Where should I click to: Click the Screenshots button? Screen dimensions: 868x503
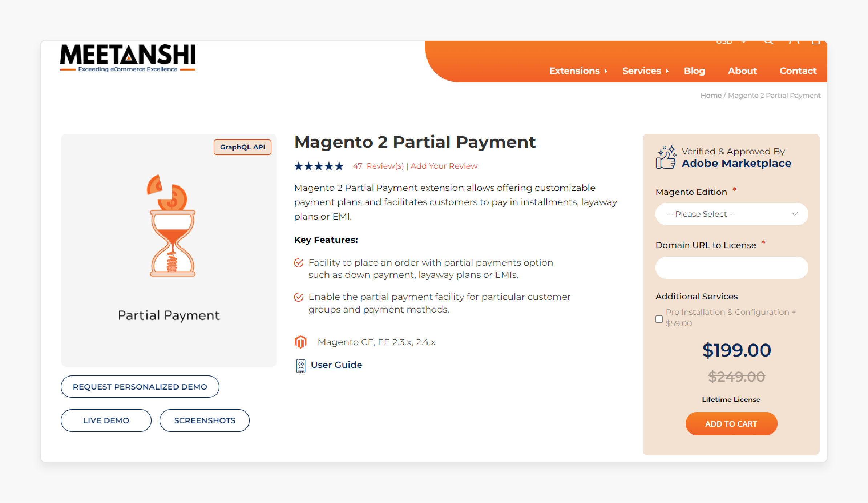205,420
